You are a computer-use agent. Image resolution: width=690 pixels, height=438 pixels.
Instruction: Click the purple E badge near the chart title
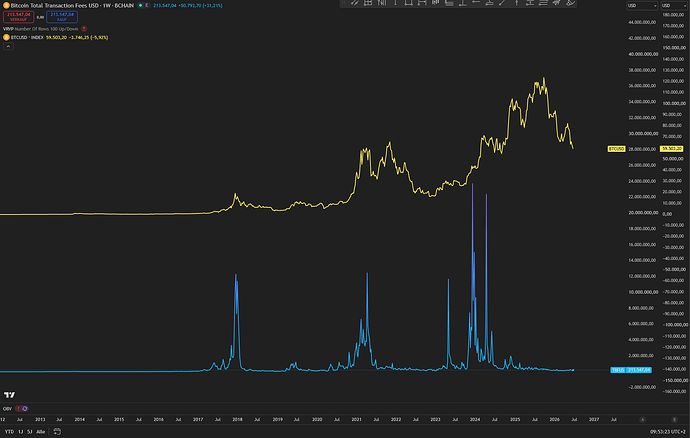[147, 5]
